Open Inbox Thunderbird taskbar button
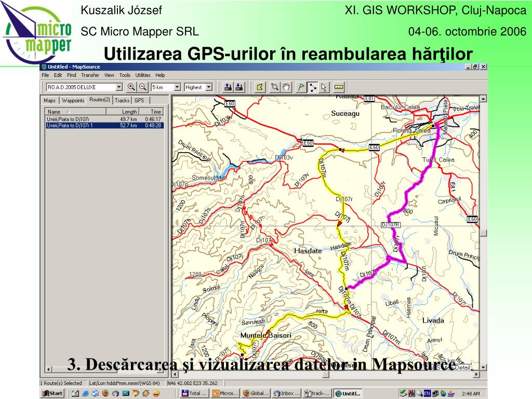532x399 pixels. 287,393
